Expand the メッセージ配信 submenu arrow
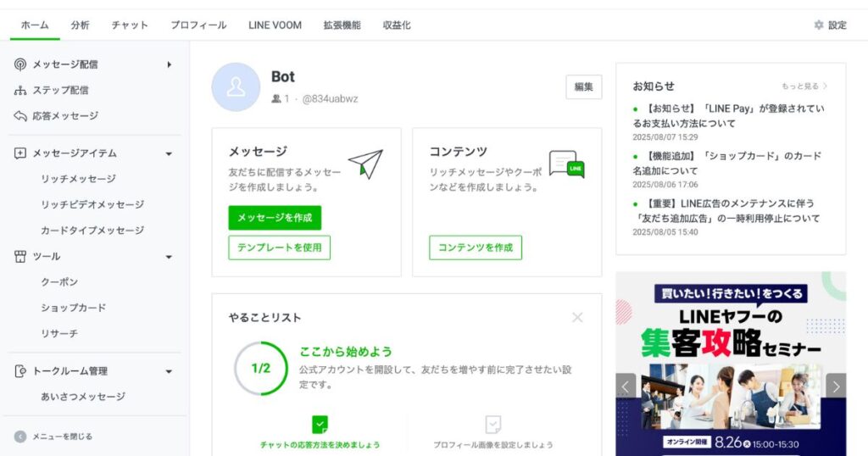Viewport: 868px width, 456px height. tap(169, 64)
